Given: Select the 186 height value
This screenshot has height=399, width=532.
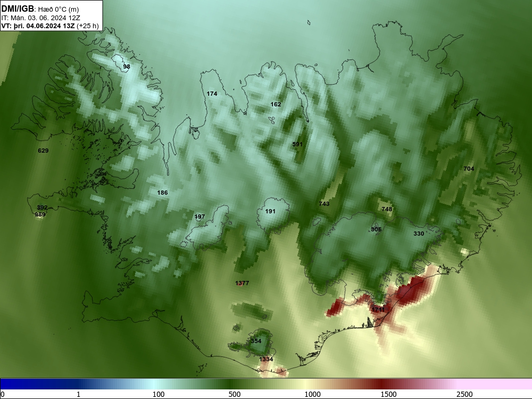Looking at the screenshot, I should [162, 193].
